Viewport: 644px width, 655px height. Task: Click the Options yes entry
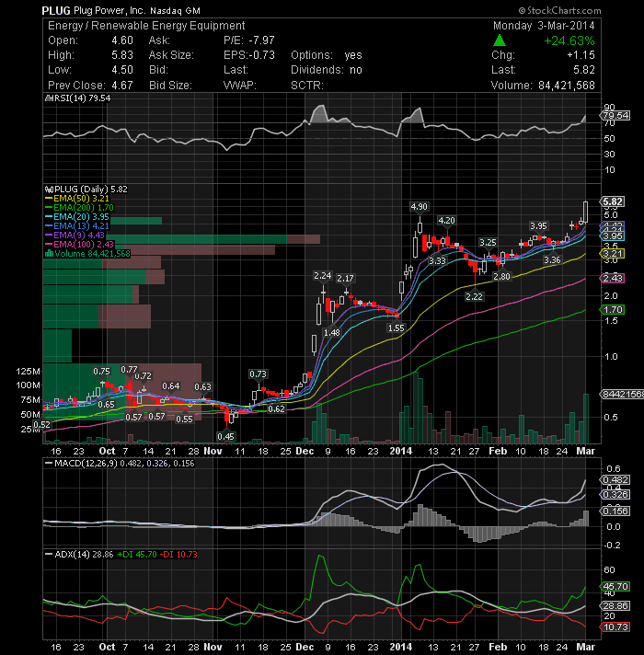[327, 55]
